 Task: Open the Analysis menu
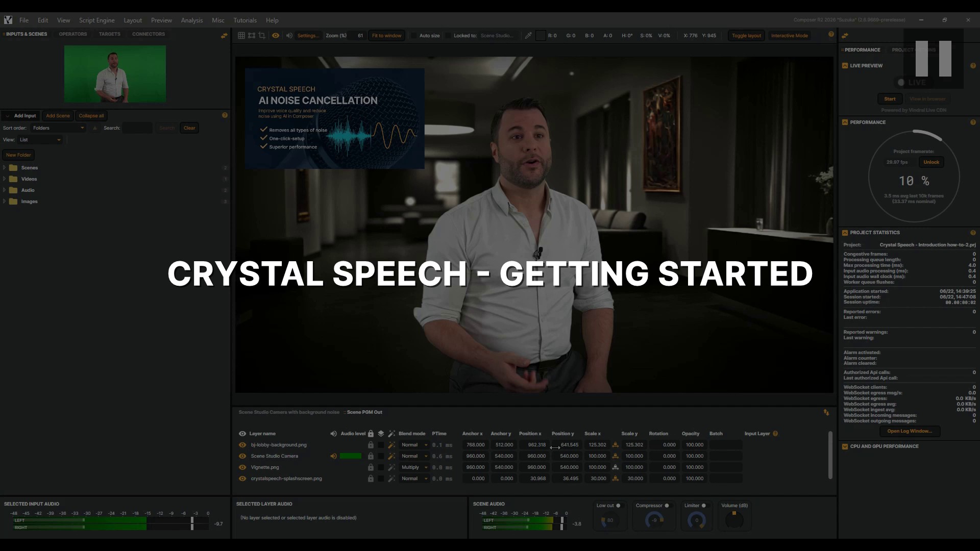pyautogui.click(x=192, y=20)
